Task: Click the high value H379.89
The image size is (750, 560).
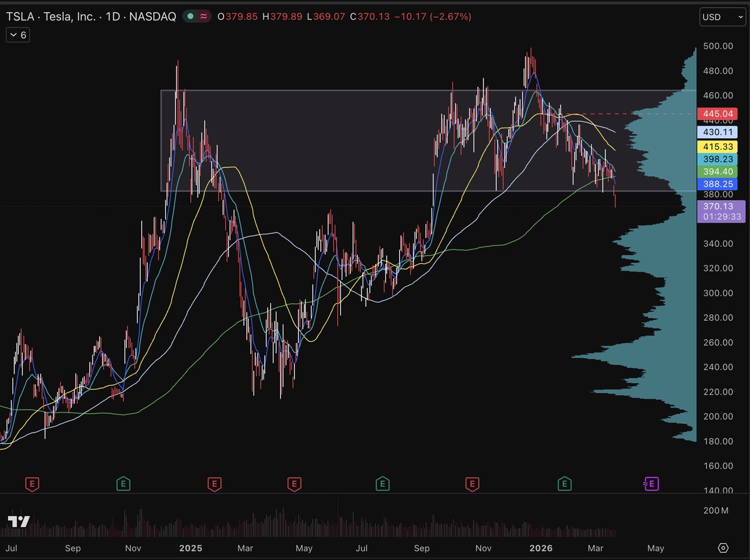Action: click(x=282, y=17)
